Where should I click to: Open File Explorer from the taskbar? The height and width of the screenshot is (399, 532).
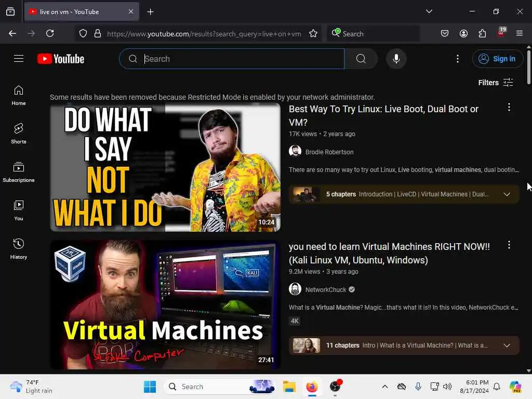[289, 387]
